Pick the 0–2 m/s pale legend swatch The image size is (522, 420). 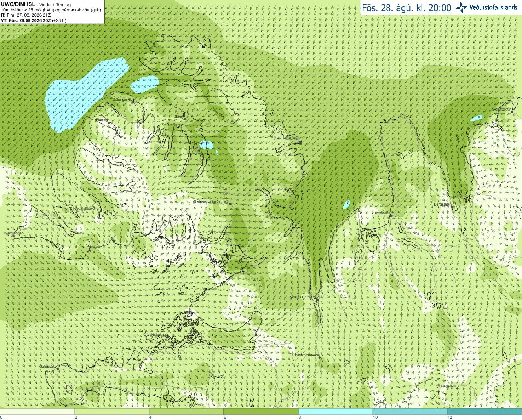[x=38, y=411]
